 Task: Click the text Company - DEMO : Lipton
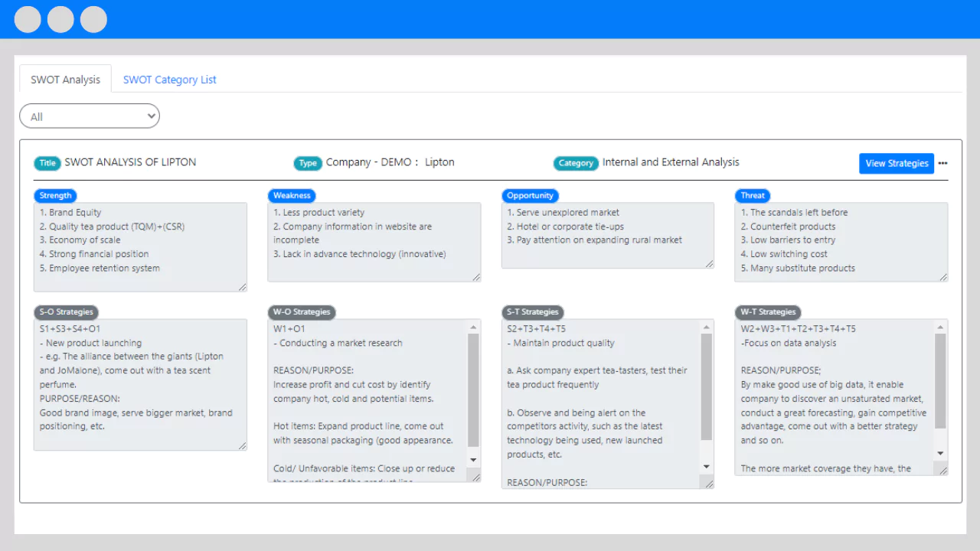pos(390,162)
